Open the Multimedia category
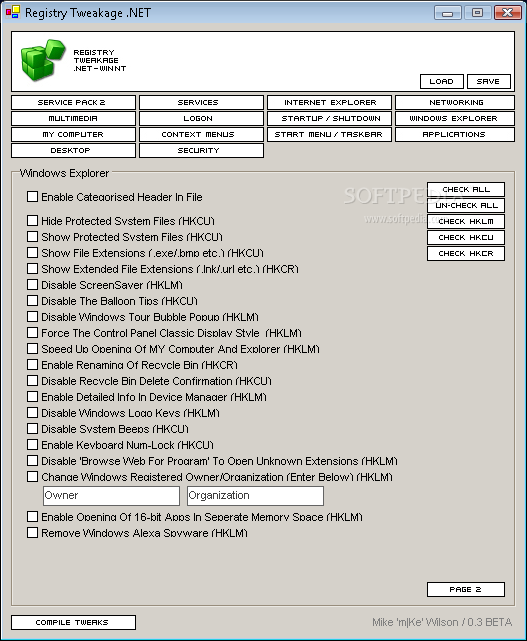The width and height of the screenshot is (527, 641). tap(73, 118)
